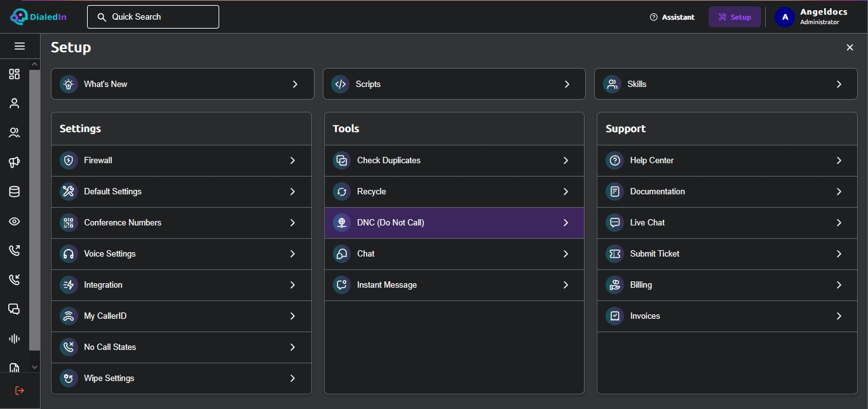Open Conference Numbers menu entry
The image size is (868, 409).
pyautogui.click(x=182, y=223)
